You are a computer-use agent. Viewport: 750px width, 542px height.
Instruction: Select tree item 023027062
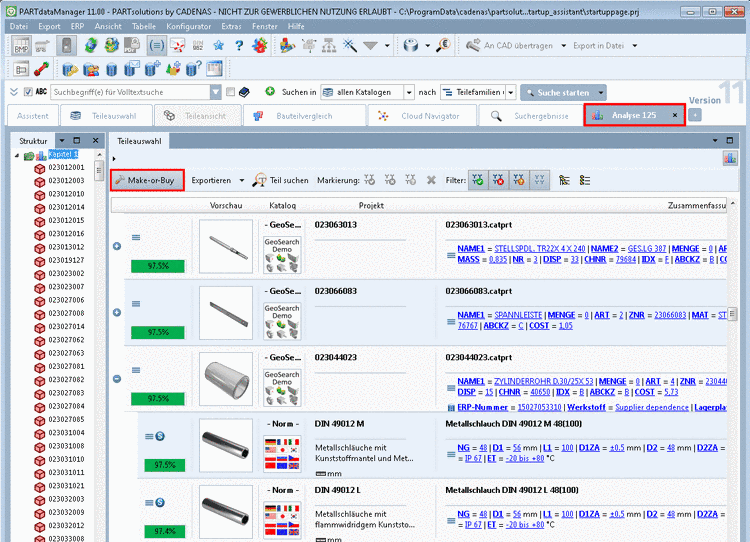tap(66, 340)
